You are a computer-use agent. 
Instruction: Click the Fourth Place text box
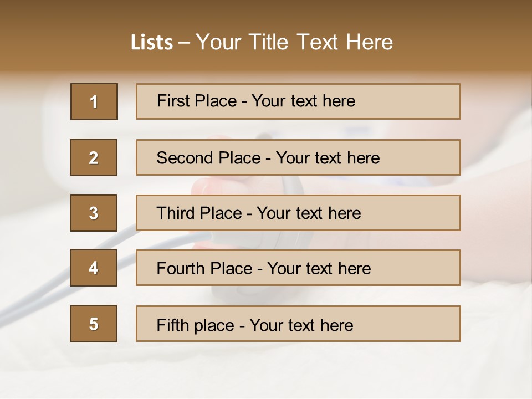298,268
